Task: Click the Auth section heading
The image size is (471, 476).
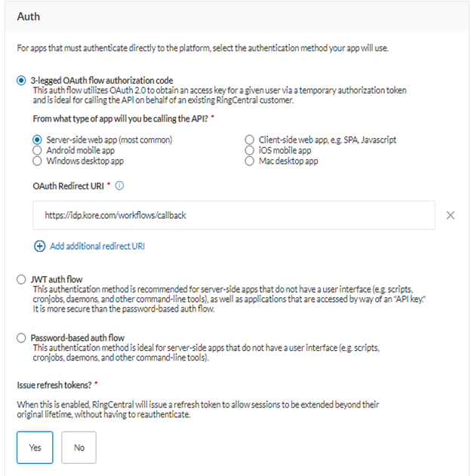Action: point(29,16)
